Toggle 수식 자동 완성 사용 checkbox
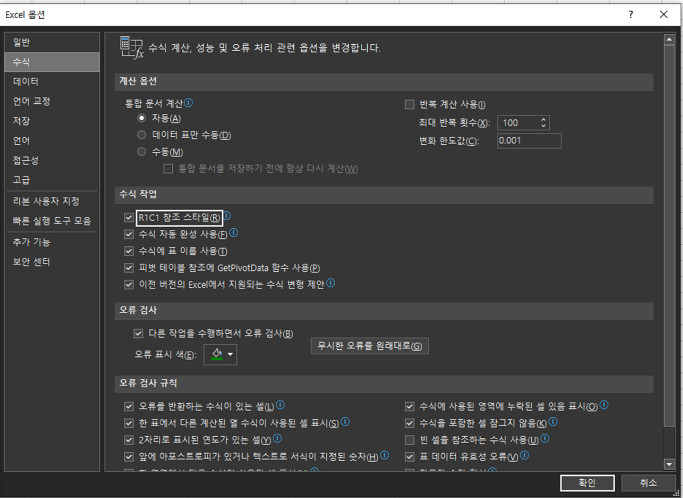Screen dimensions: 683x498 (128, 234)
